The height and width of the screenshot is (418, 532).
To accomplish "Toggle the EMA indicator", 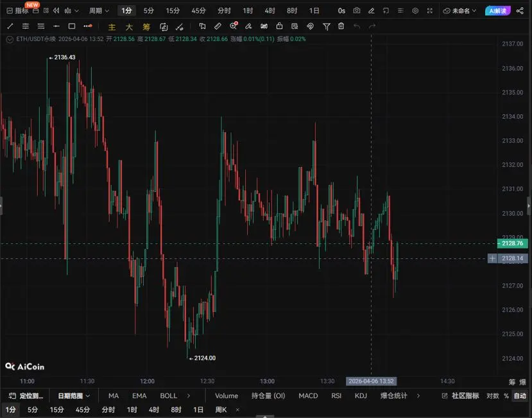I will point(139,396).
